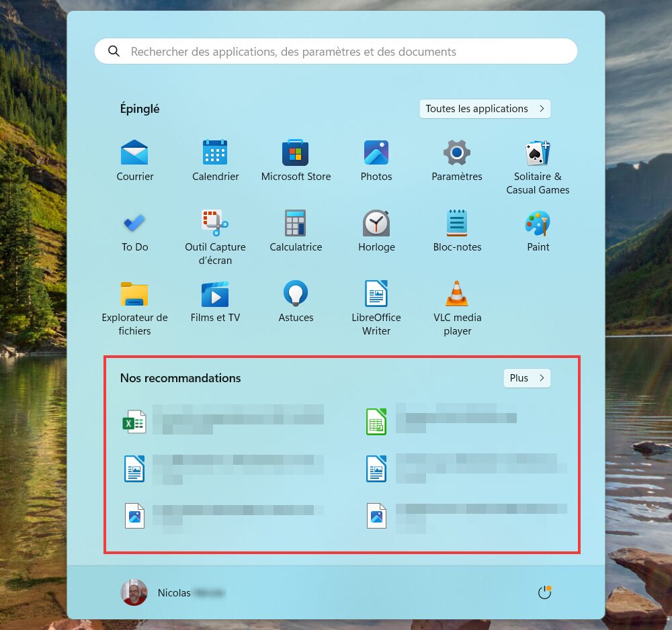
Task: Open the To Do app
Action: click(134, 231)
